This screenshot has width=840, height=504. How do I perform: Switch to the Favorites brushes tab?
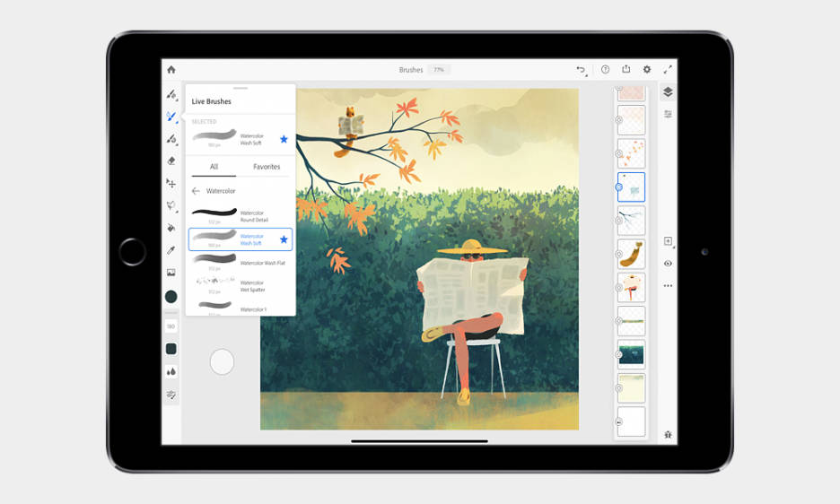pyautogui.click(x=267, y=167)
